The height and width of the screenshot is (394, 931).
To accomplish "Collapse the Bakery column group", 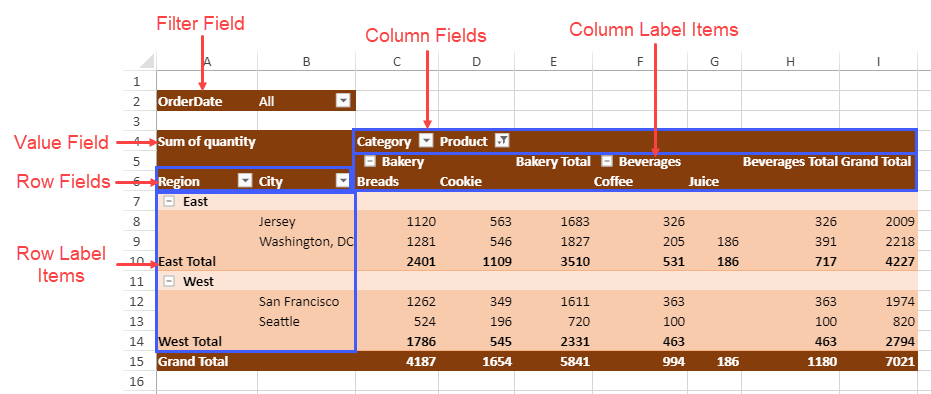I will [x=369, y=161].
